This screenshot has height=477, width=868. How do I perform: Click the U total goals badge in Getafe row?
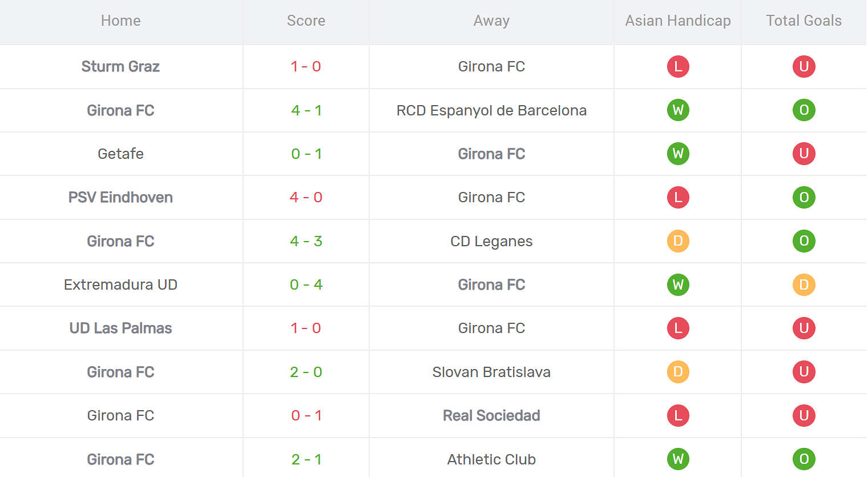(x=804, y=153)
